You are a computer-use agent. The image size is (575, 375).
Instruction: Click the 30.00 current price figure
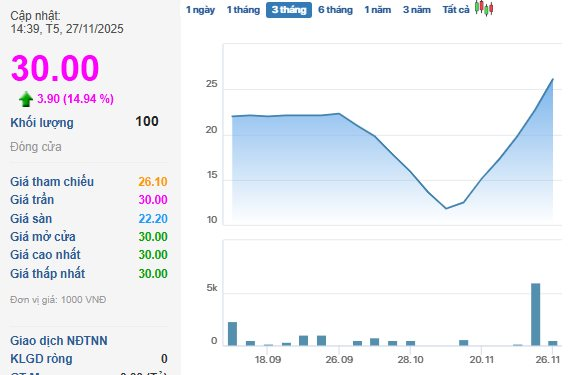(x=55, y=68)
